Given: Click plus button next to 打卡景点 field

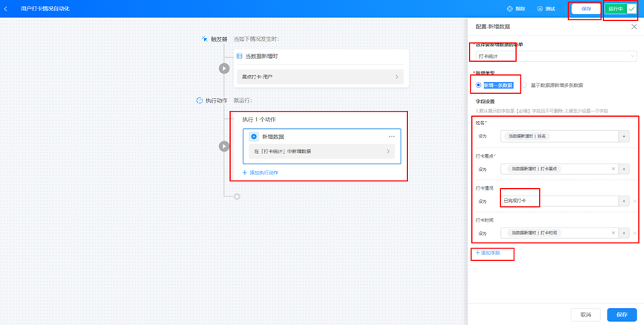Looking at the screenshot, I should tap(624, 169).
